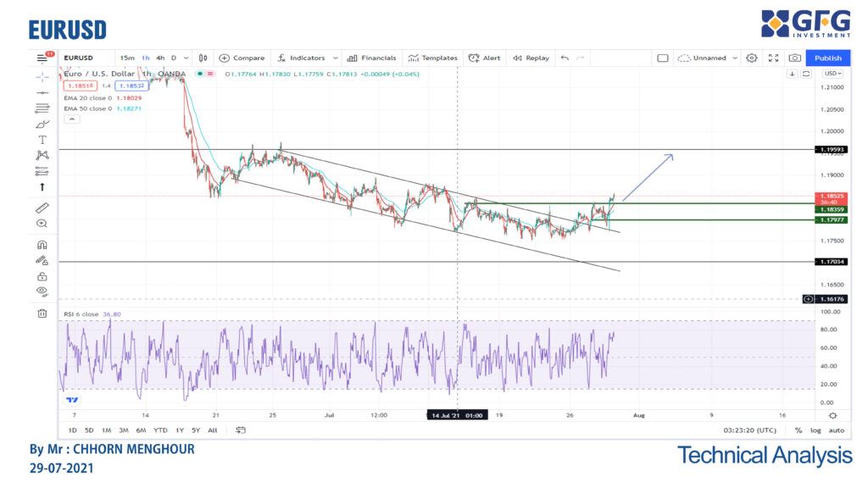868x488 pixels.
Task: Open chart settings gear icon
Action: tap(752, 58)
